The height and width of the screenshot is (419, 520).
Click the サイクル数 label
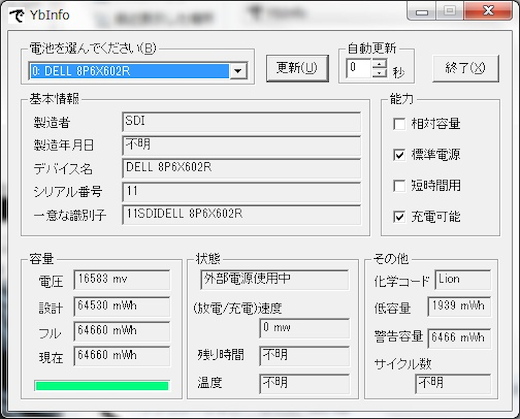[x=403, y=364]
